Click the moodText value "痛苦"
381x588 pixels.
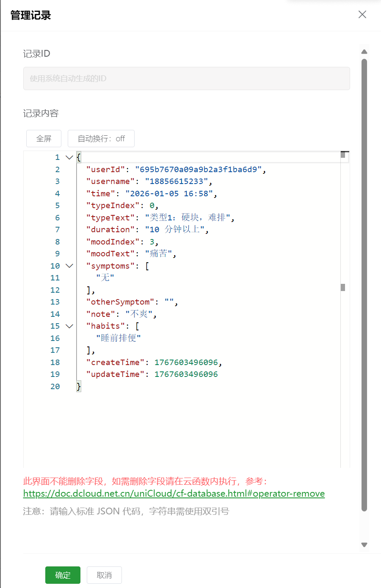158,253
